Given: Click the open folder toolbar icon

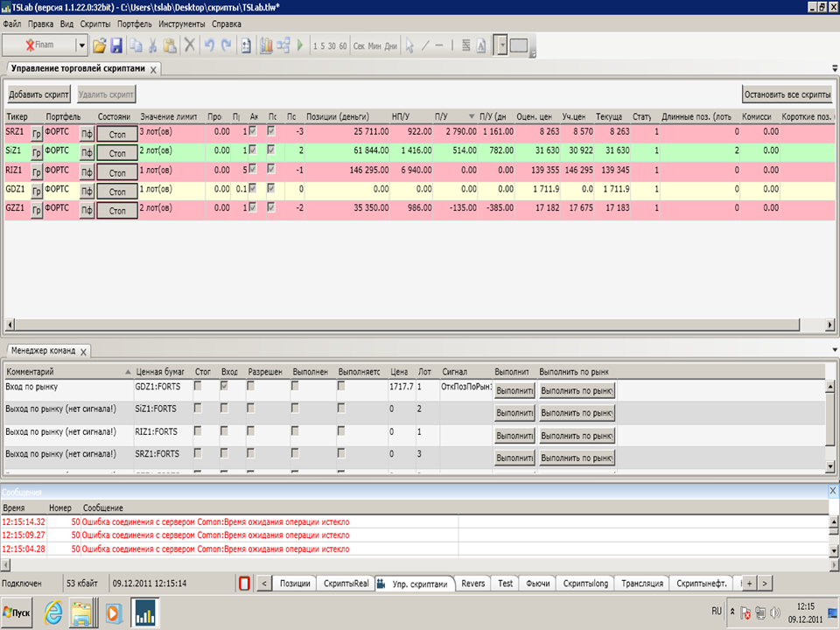Looking at the screenshot, I should click(x=99, y=45).
